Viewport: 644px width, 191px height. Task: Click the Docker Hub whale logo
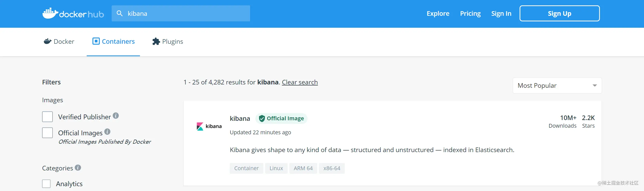coord(73,13)
